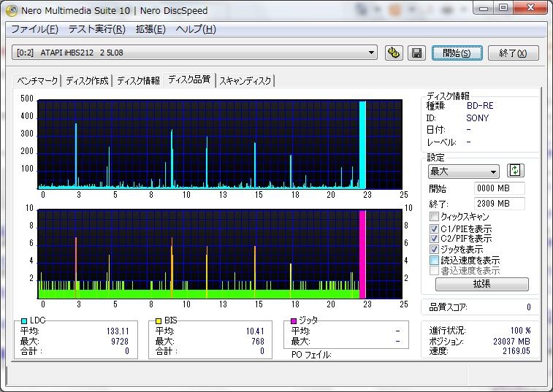Switch to the ディスク情報 tab
This screenshot has width=553, height=392.
pos(138,81)
